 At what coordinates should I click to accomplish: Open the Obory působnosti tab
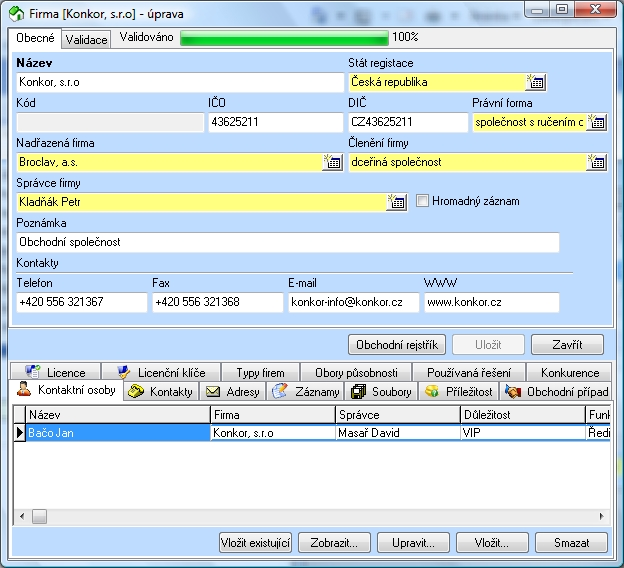click(x=356, y=373)
